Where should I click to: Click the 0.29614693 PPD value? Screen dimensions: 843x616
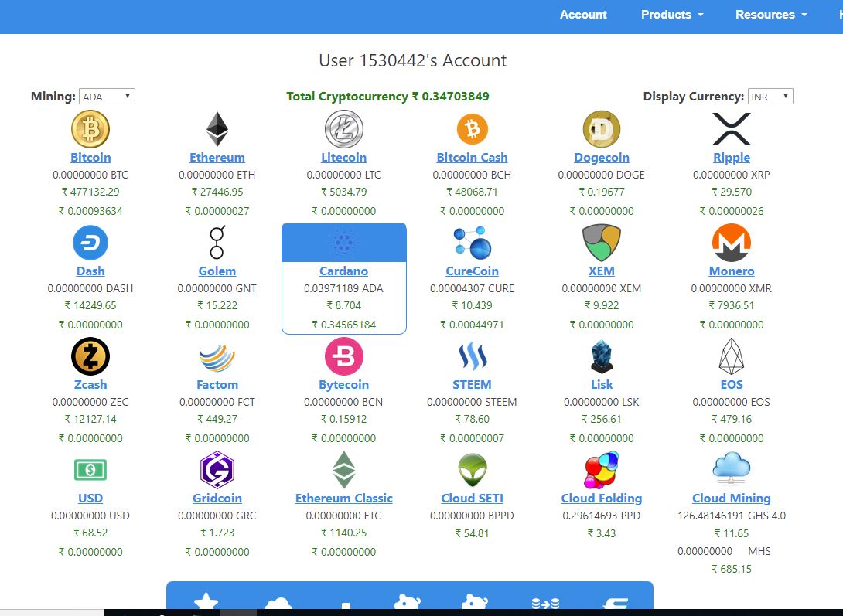coord(602,516)
